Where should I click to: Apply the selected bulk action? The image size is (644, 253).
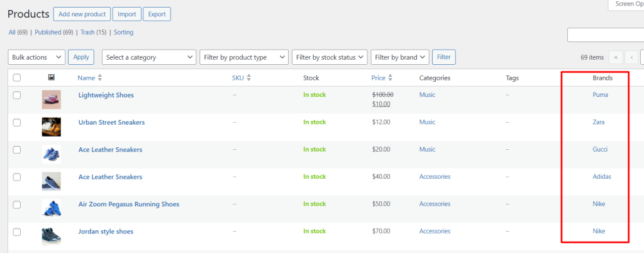pyautogui.click(x=81, y=57)
